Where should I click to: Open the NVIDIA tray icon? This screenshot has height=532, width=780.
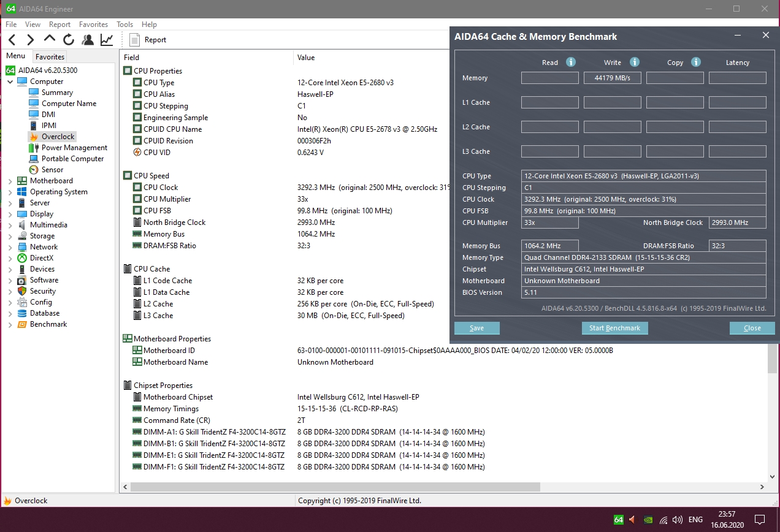click(x=648, y=520)
